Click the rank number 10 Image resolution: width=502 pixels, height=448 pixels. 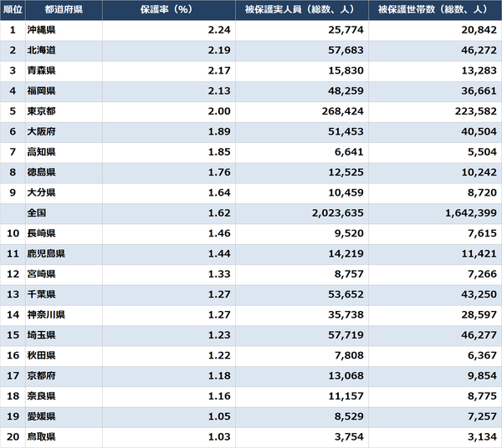click(13, 233)
